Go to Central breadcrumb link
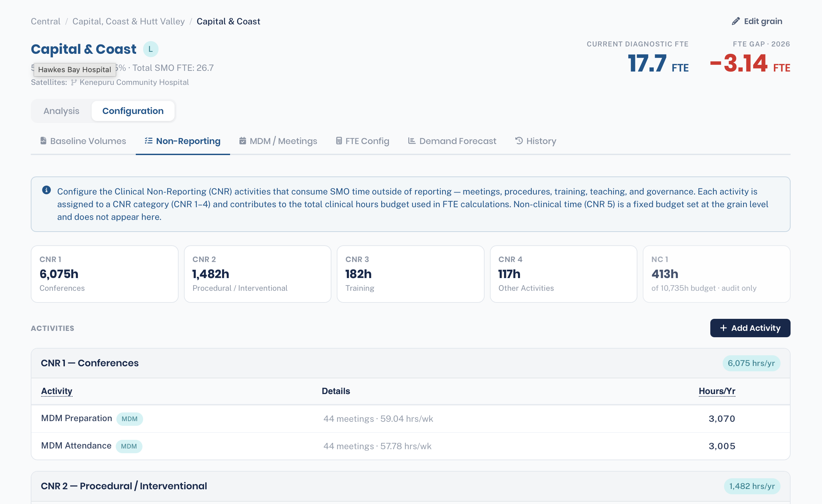The height and width of the screenshot is (504, 822). pos(46,21)
